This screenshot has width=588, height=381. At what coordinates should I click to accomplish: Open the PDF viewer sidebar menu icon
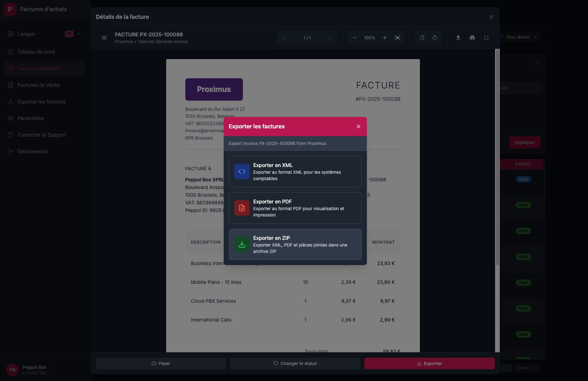click(104, 38)
